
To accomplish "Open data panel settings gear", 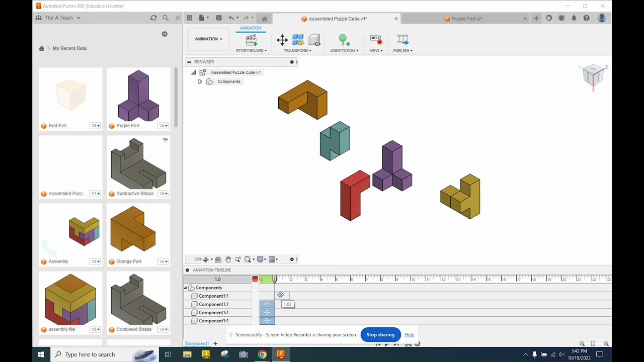I will point(165,34).
